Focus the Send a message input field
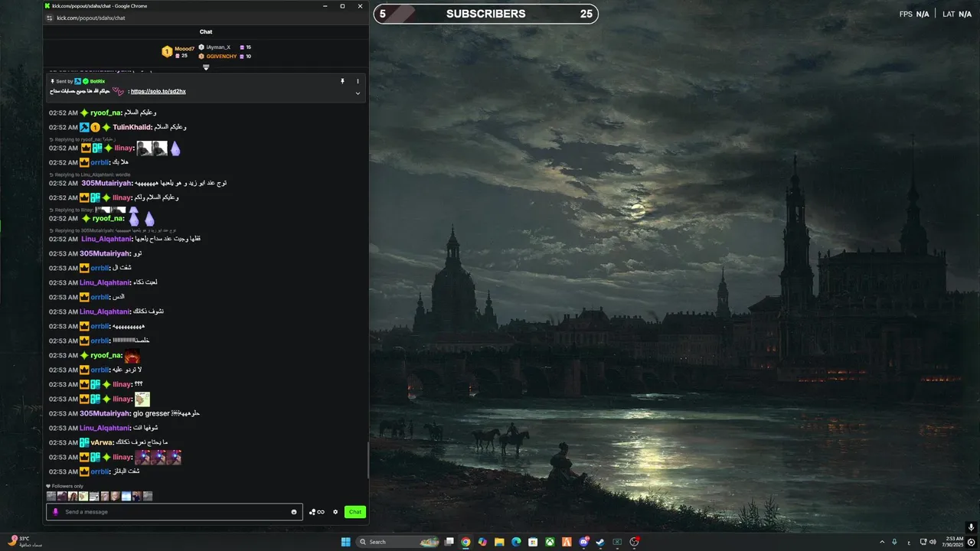 tap(175, 512)
